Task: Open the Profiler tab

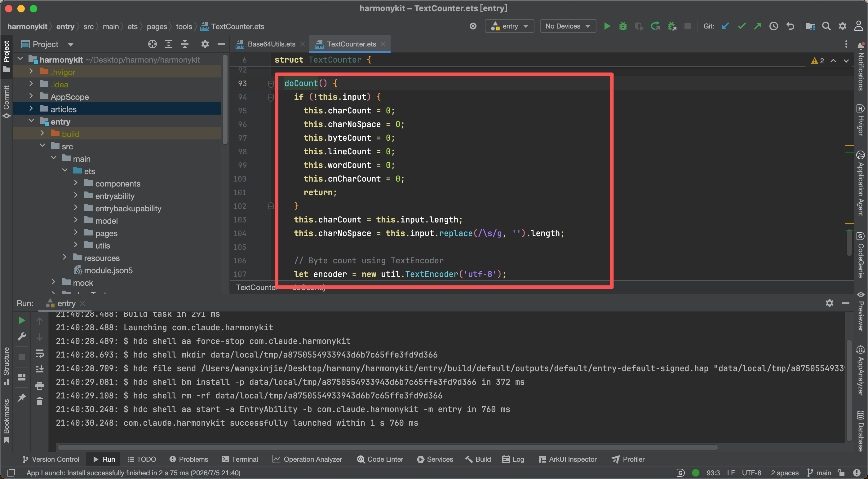Action: (x=628, y=459)
